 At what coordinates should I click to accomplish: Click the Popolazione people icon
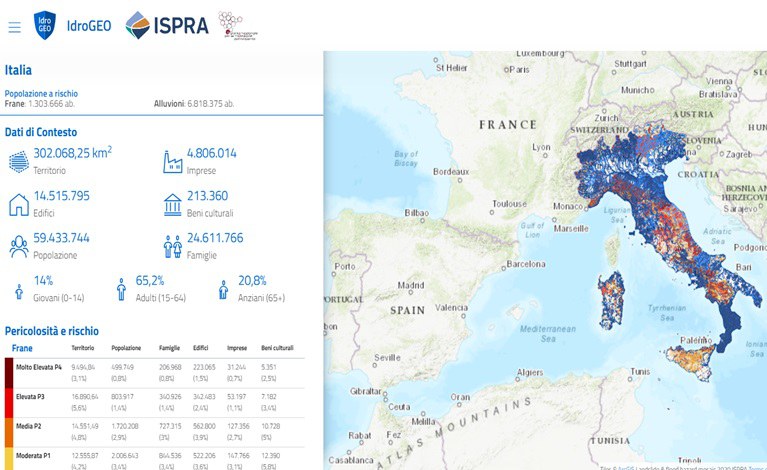pyautogui.click(x=19, y=246)
